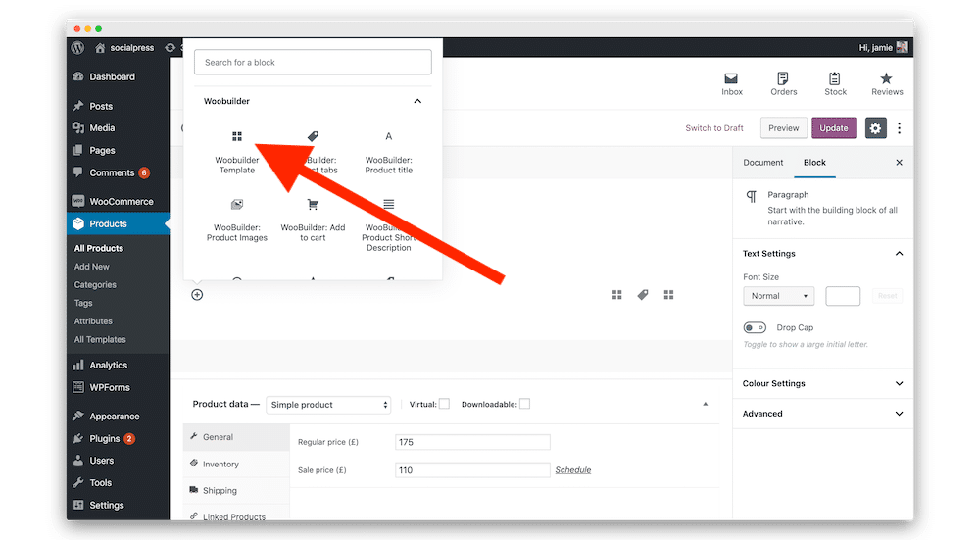Click the Schedule sale link

[x=573, y=470]
